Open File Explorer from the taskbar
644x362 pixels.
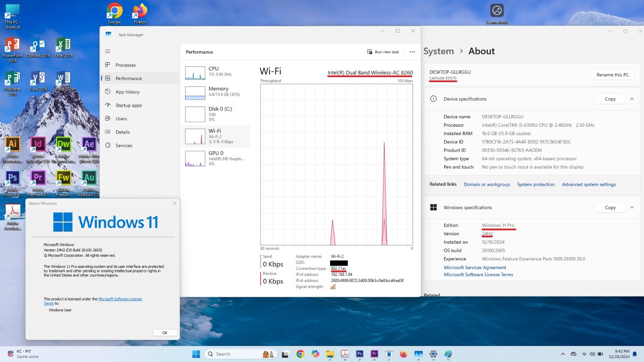click(330, 354)
